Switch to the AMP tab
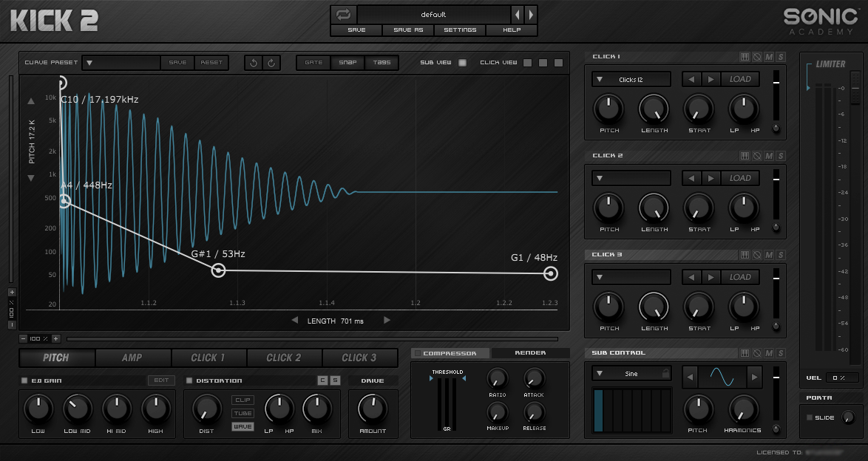This screenshot has width=868, height=461. click(x=132, y=358)
